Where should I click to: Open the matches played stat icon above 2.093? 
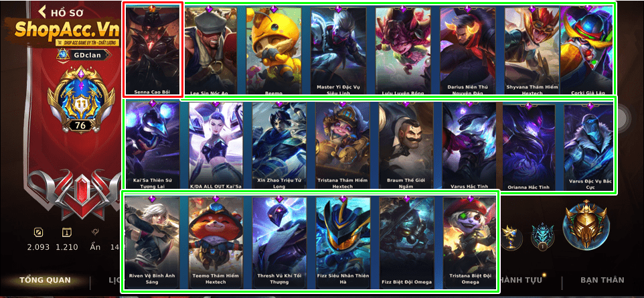point(38,232)
